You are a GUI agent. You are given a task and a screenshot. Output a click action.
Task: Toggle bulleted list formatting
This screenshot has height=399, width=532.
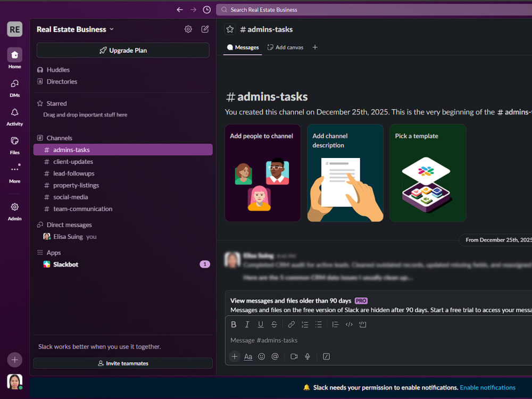click(318, 325)
